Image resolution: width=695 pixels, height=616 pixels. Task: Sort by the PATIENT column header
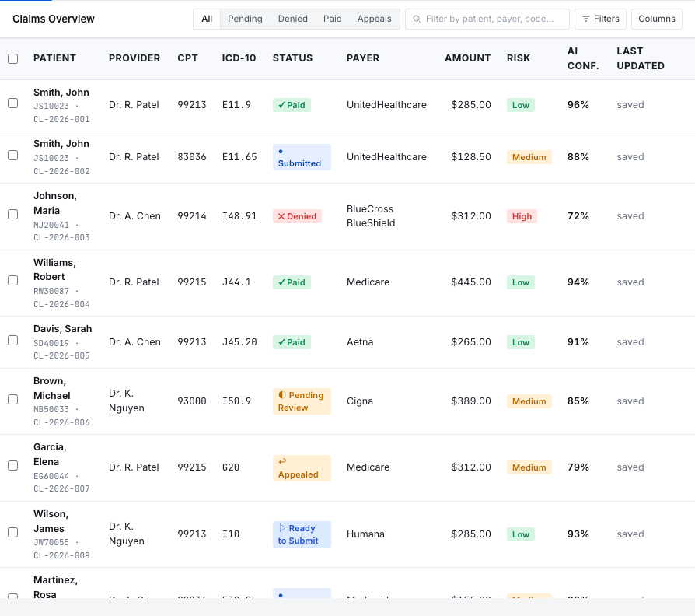point(54,58)
